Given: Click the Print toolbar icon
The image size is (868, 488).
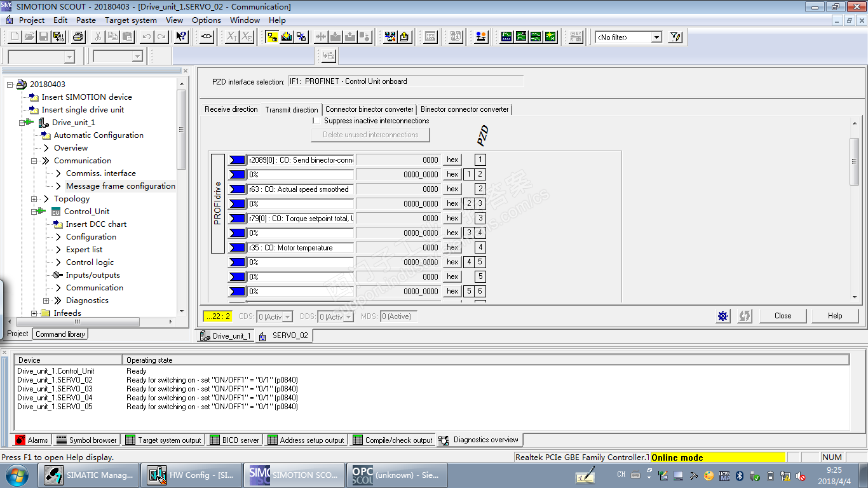Looking at the screenshot, I should [x=78, y=37].
